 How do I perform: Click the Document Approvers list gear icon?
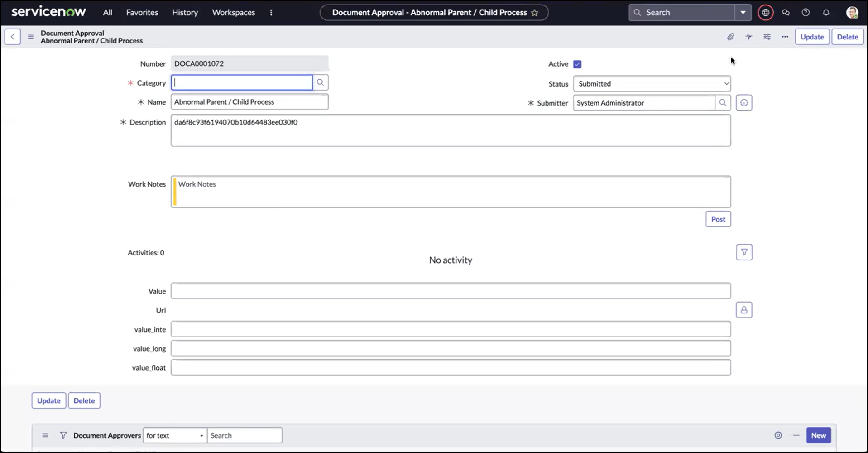point(778,435)
